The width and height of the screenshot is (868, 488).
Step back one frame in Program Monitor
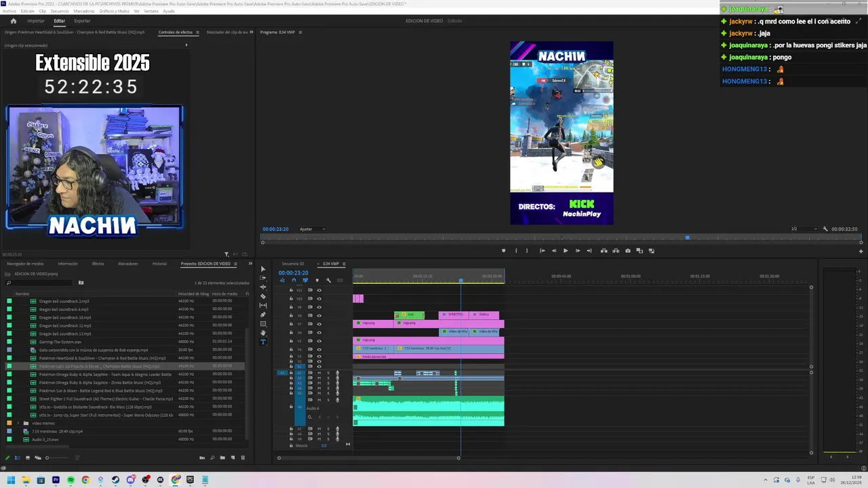pos(554,251)
